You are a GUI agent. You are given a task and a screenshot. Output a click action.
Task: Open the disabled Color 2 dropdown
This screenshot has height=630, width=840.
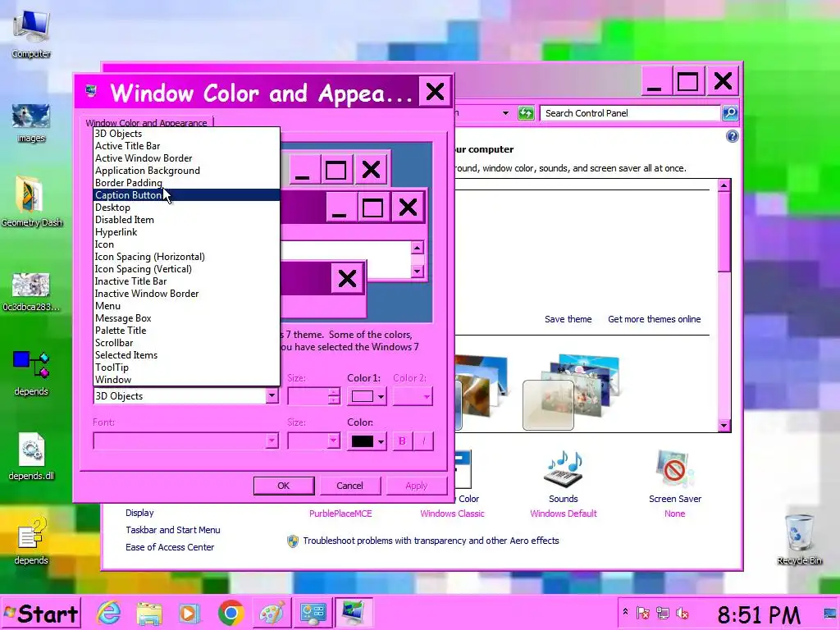(x=413, y=396)
